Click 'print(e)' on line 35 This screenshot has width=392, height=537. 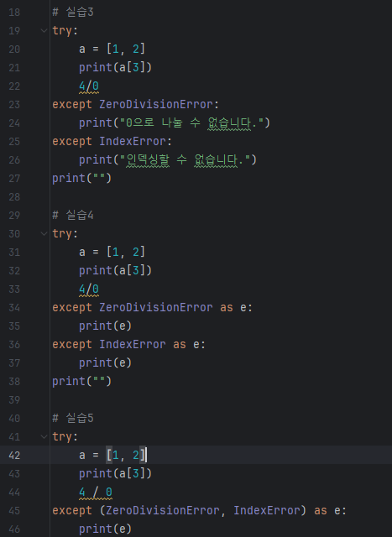(105, 326)
